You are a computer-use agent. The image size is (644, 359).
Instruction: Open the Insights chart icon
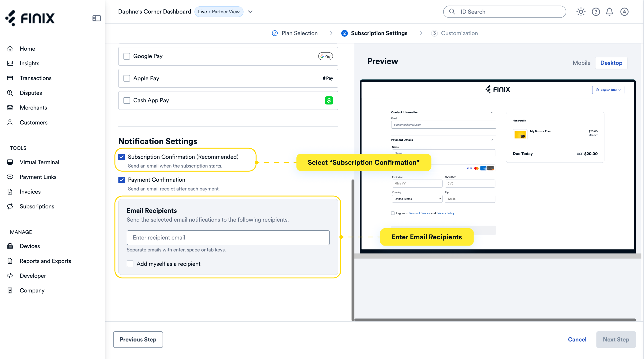tap(10, 63)
